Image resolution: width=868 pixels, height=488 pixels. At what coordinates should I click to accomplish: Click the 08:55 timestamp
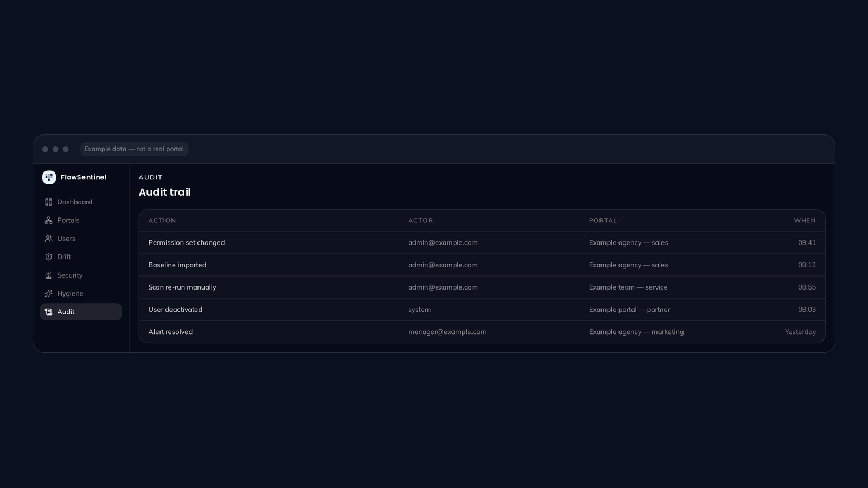pos(807,287)
